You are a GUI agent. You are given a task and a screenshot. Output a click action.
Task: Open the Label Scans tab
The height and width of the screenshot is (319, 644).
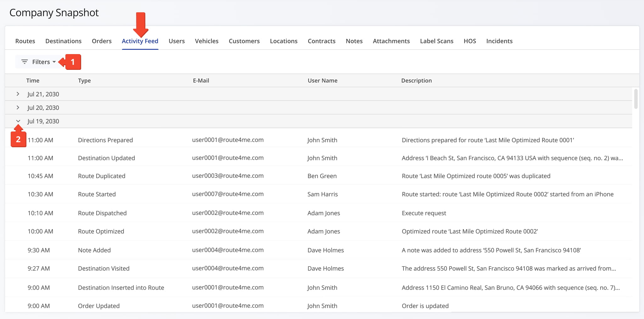pos(436,41)
